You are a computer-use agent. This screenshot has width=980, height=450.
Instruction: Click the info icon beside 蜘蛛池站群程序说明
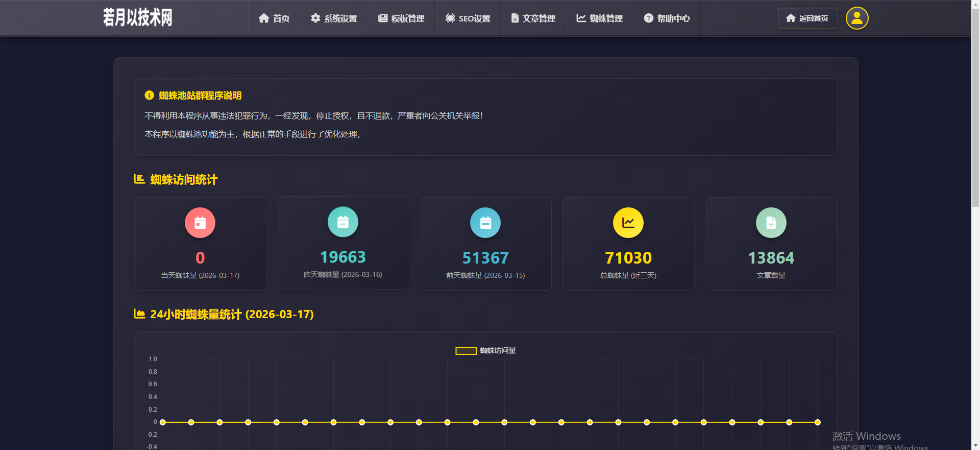(150, 96)
